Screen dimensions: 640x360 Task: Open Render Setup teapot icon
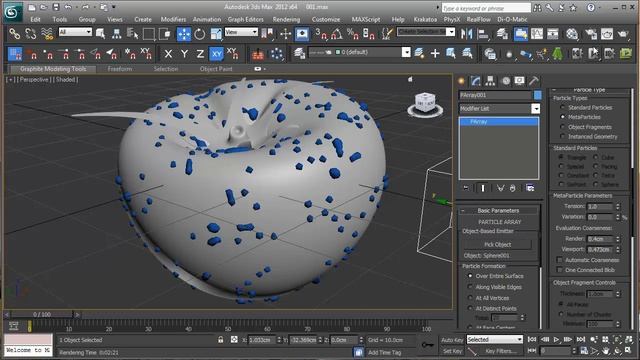[x=591, y=34]
